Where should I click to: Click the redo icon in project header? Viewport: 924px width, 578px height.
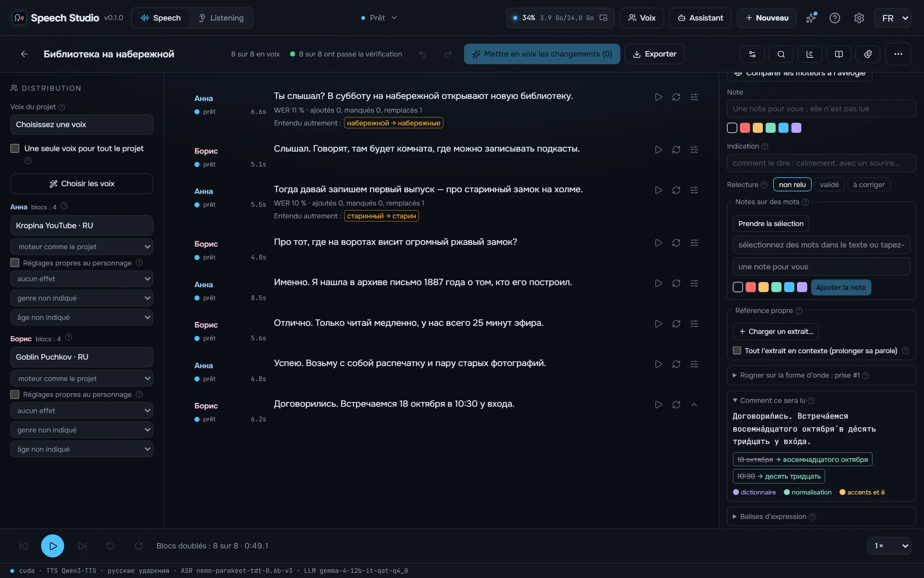point(448,54)
